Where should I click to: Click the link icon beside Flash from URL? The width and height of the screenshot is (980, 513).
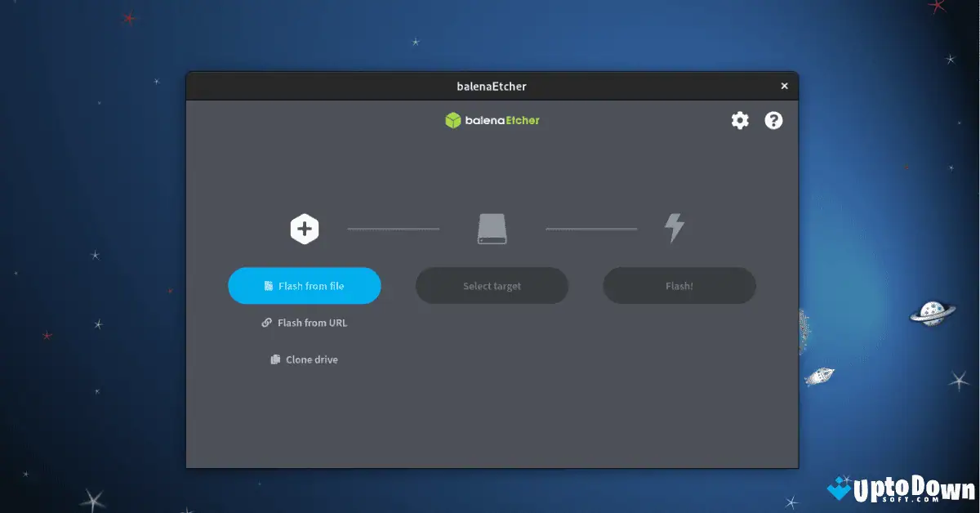click(266, 323)
